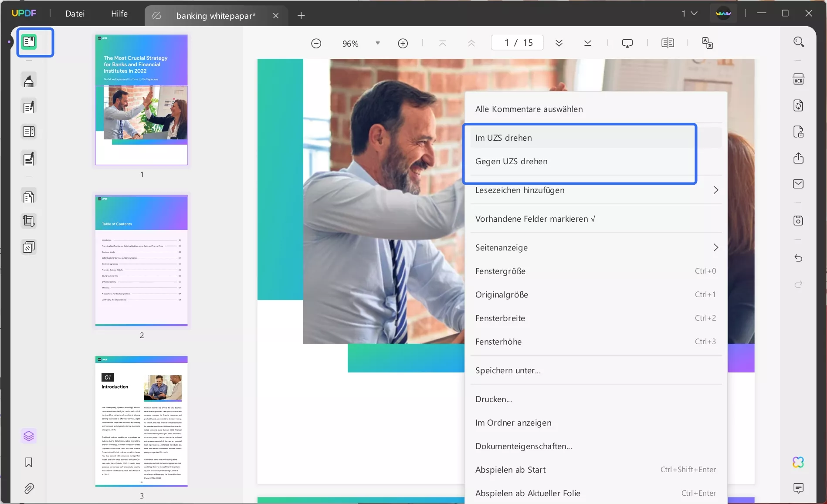
Task: Select page 3 Introduction thumbnail
Action: point(142,421)
